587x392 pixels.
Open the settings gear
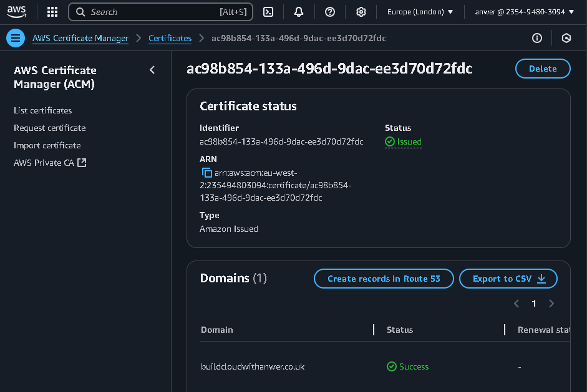[x=361, y=12]
